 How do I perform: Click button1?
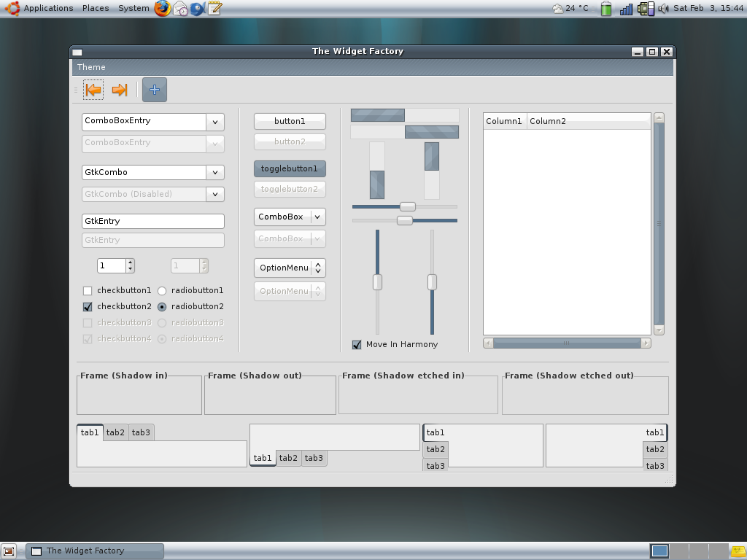(x=290, y=121)
